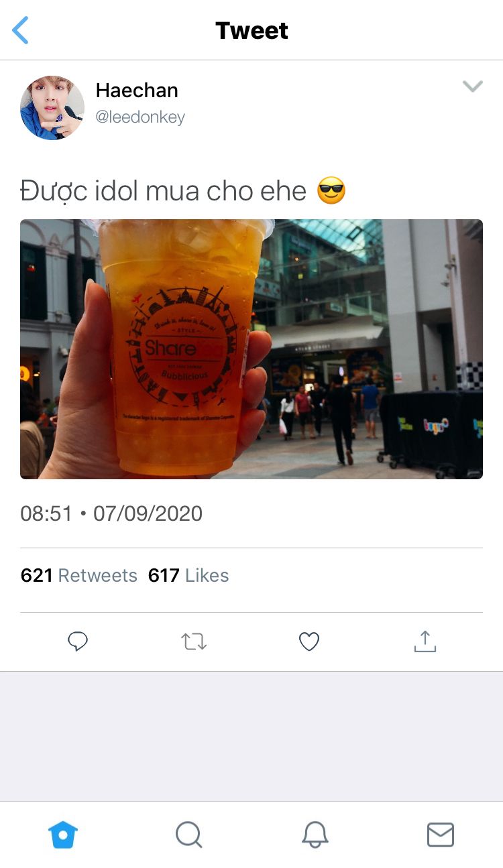Tap the Tweet header title
Viewport: 503px width, 868px height.
(x=251, y=31)
